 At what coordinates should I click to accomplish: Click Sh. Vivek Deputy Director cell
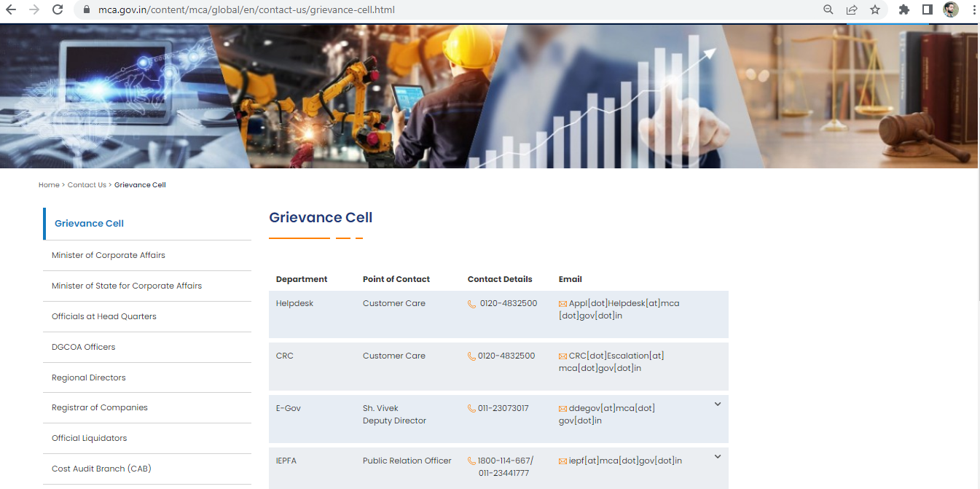pos(394,415)
